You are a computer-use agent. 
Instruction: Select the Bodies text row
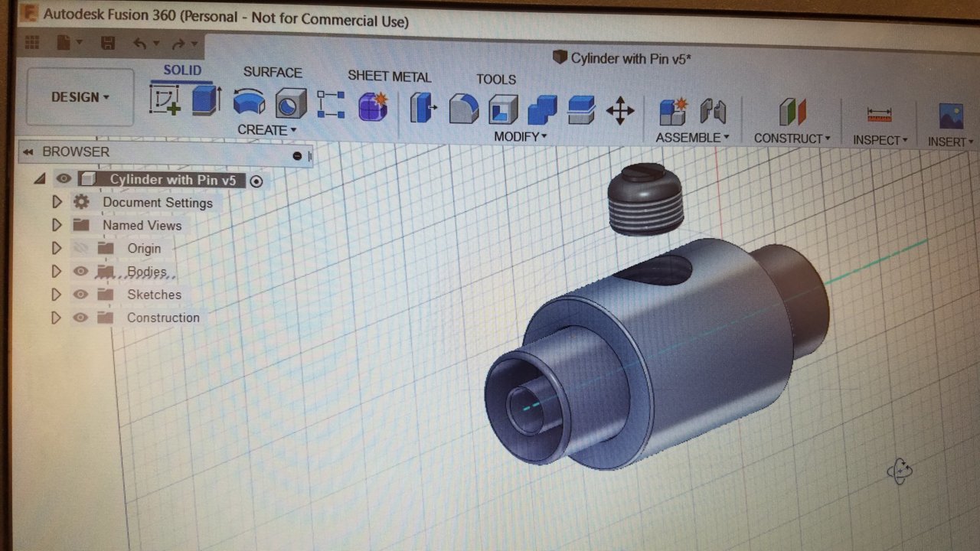click(147, 272)
